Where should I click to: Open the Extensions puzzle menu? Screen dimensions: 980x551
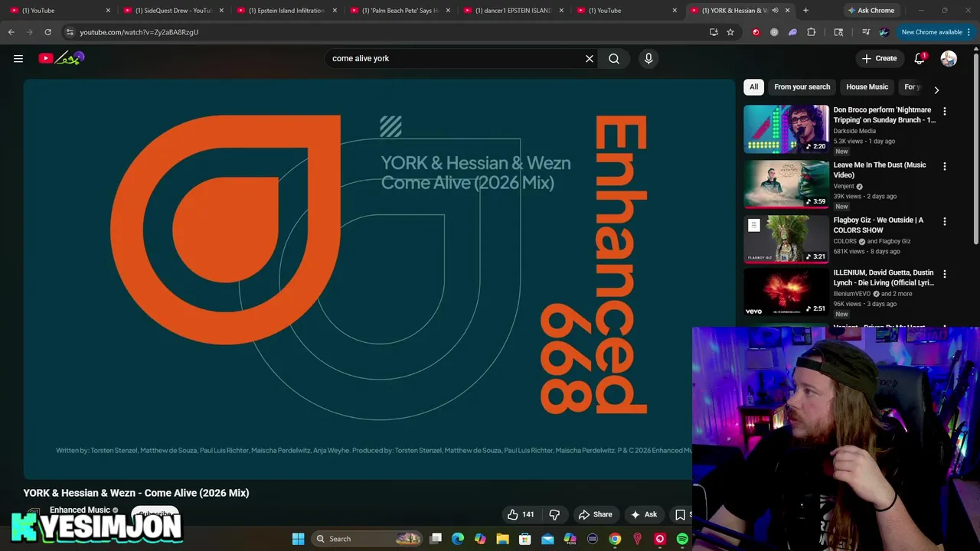[x=812, y=32]
